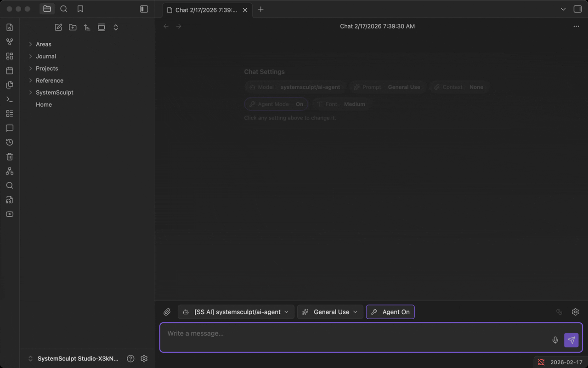
Task: Expand the SystemSculpt folder
Action: pyautogui.click(x=54, y=92)
